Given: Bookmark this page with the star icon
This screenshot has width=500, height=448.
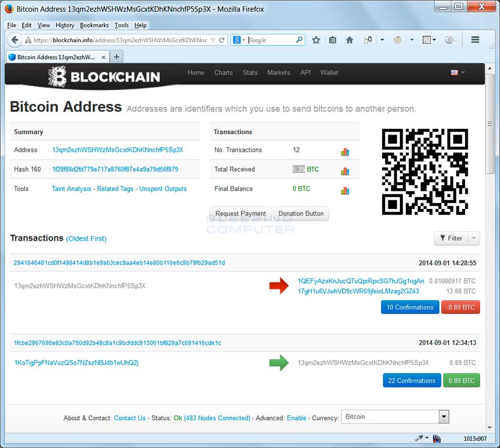Looking at the screenshot, I should [x=316, y=40].
